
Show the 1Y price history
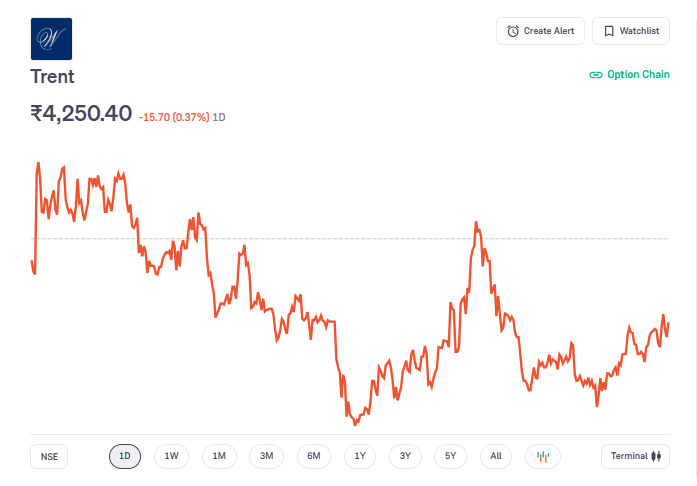(x=360, y=456)
